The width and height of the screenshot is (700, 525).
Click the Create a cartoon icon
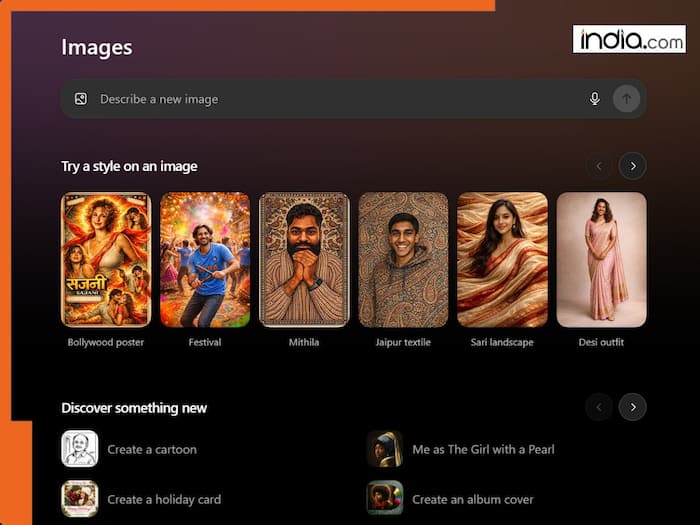pyautogui.click(x=79, y=449)
